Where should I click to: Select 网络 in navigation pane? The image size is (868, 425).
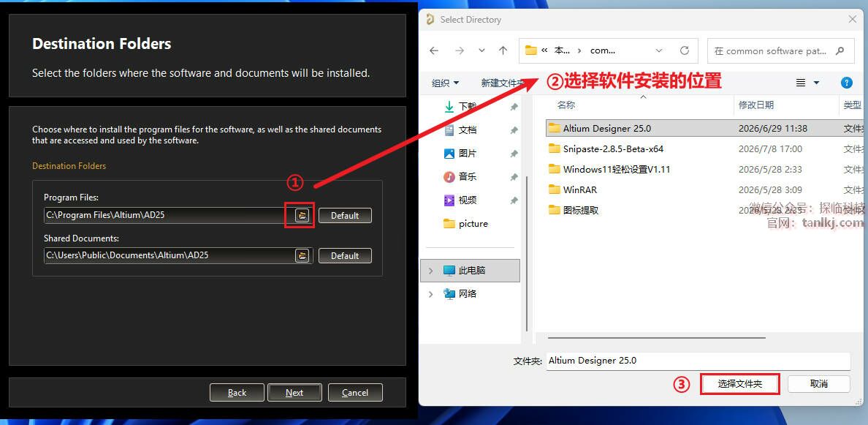(468, 294)
